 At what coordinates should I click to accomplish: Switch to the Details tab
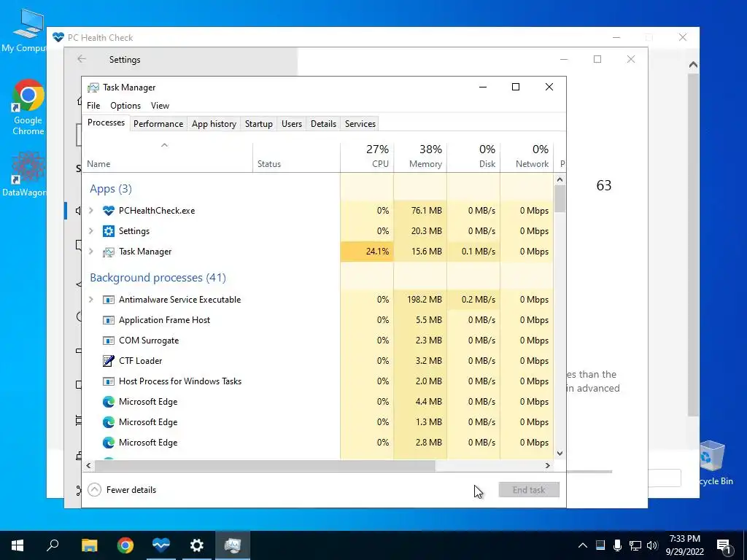(x=323, y=124)
